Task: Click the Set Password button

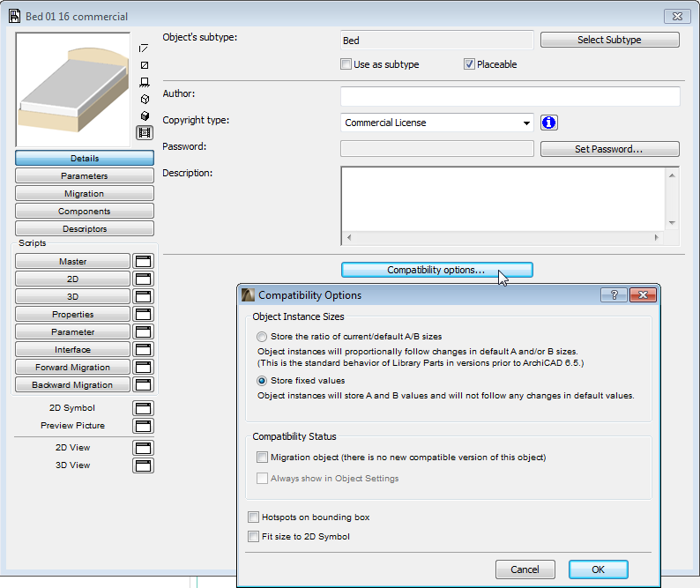Action: coord(610,149)
